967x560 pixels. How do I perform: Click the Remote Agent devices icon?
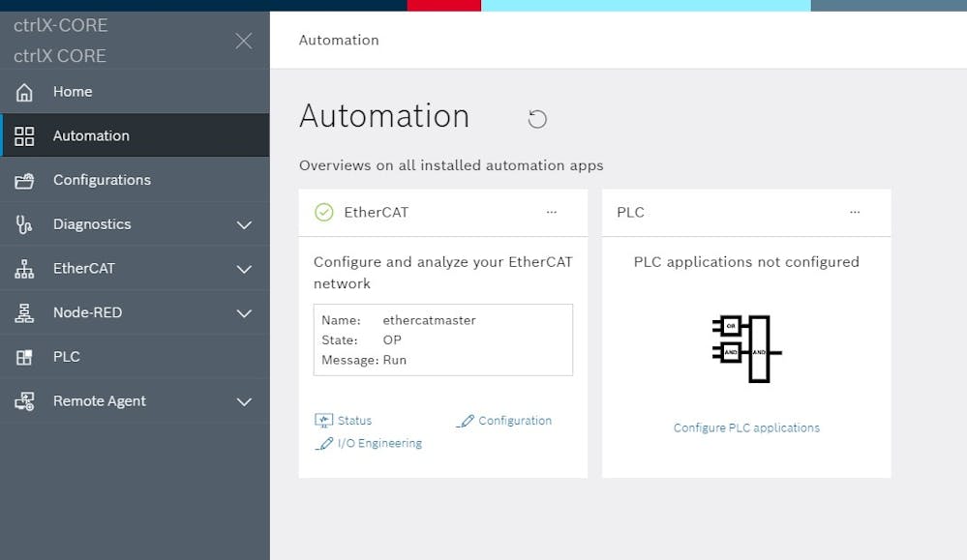click(24, 401)
